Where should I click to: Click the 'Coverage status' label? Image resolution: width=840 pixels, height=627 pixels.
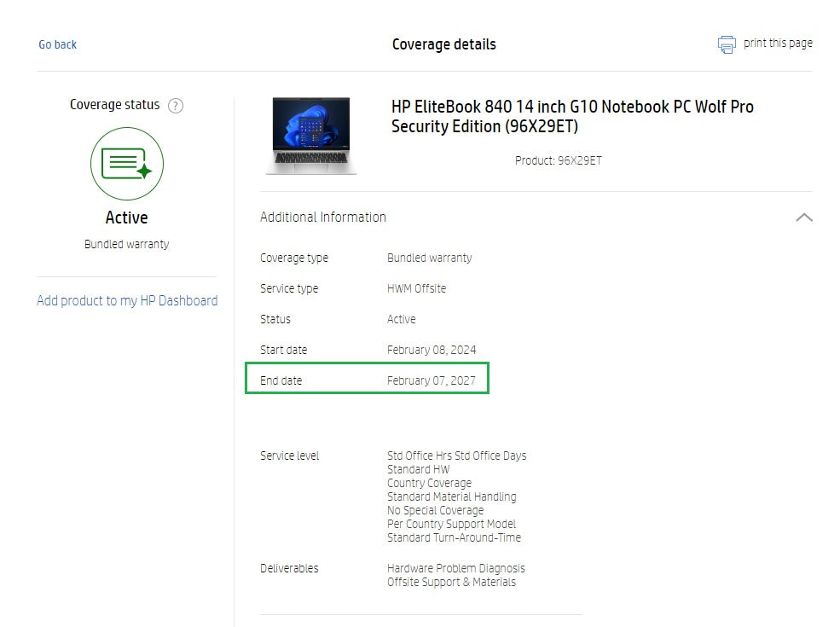[114, 104]
